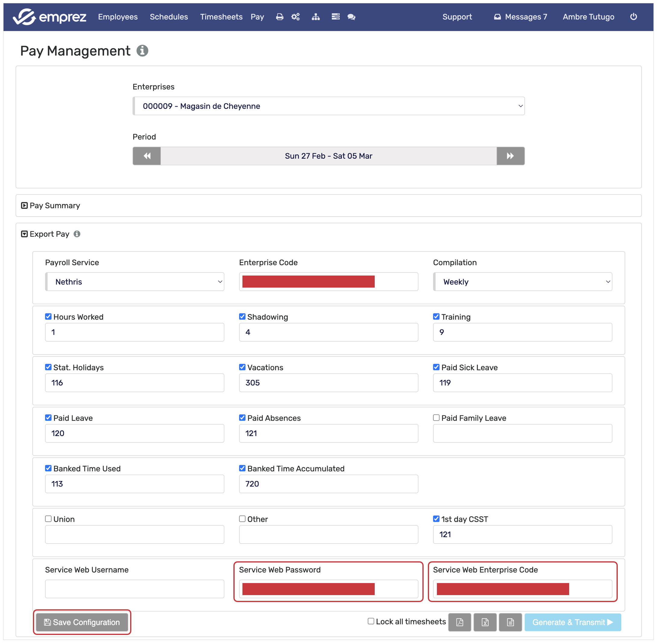
Task: Click Generate & Transmit button
Action: click(x=572, y=622)
